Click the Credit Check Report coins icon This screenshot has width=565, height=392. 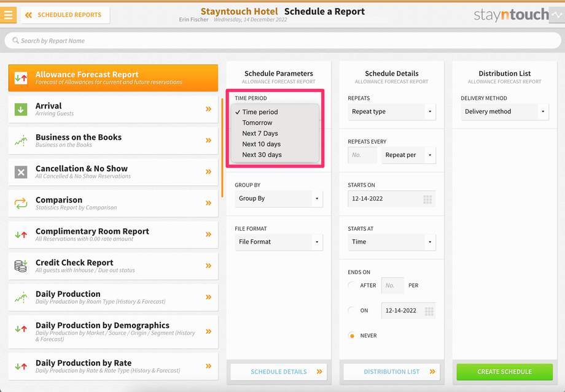coord(21,266)
